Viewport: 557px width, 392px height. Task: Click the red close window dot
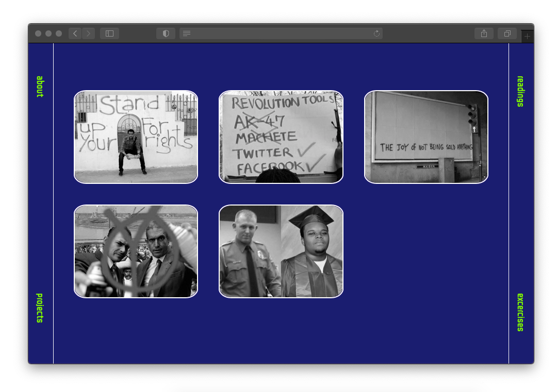pos(38,33)
